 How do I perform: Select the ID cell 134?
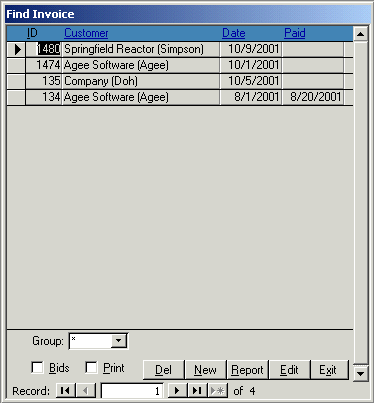[x=44, y=97]
